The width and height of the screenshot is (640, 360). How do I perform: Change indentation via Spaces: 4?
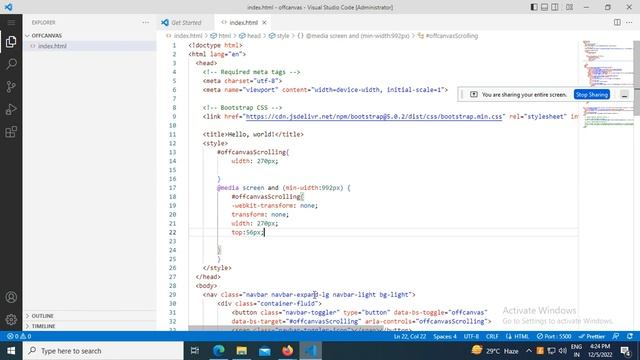pos(445,336)
